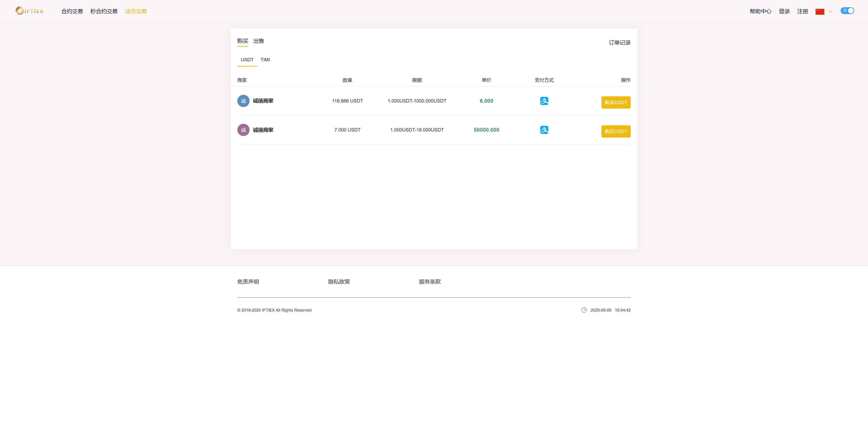The height and width of the screenshot is (434, 868).
Task: Open 秒合约交易 in the top menu
Action: [104, 12]
